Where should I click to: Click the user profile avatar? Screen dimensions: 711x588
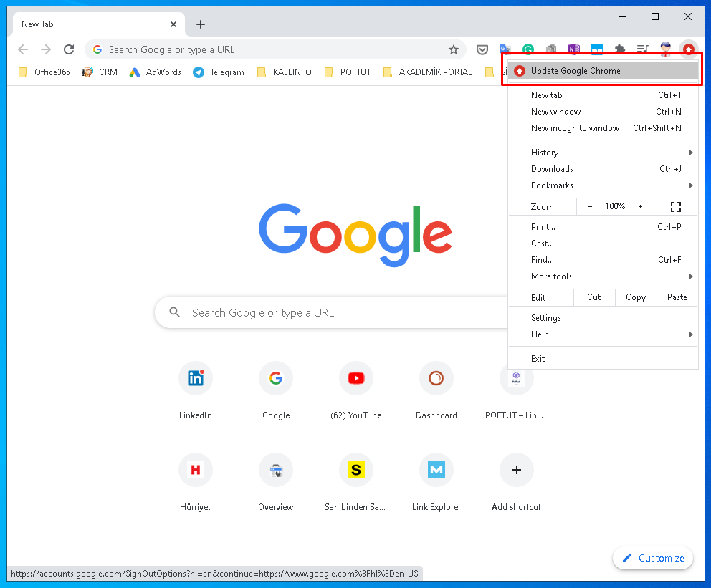click(665, 49)
